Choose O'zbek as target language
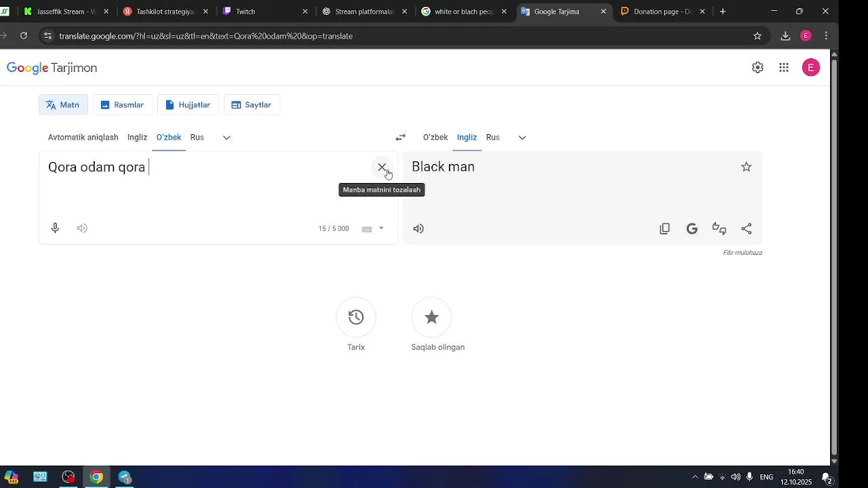Screen dimensions: 868x488 (x=435, y=138)
